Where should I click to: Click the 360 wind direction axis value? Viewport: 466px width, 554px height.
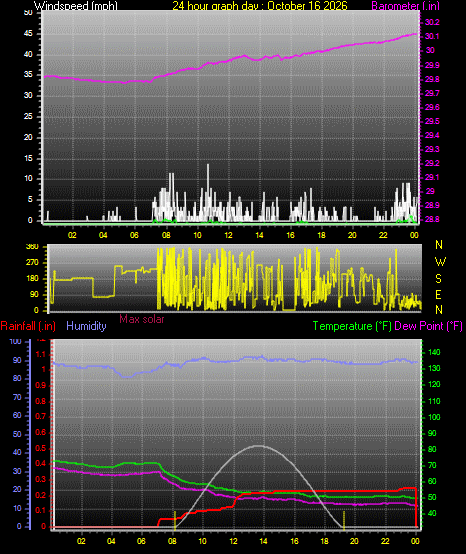pyautogui.click(x=32, y=247)
